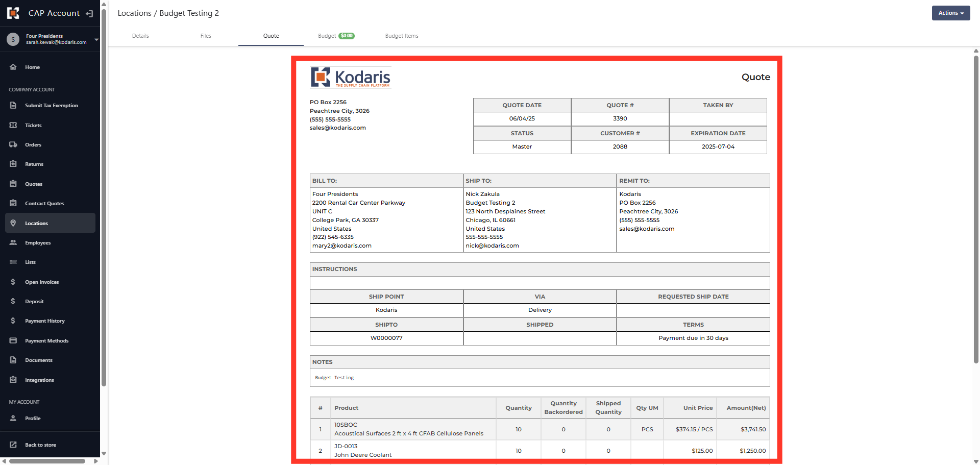Screen dimensions: 980x465
Task: Click the Documents file icon
Action: tap(13, 360)
